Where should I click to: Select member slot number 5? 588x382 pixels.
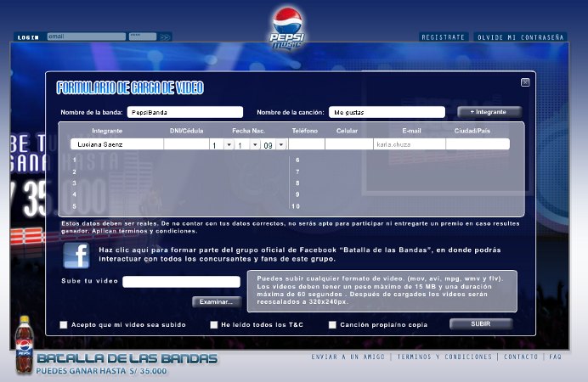pyautogui.click(x=74, y=206)
